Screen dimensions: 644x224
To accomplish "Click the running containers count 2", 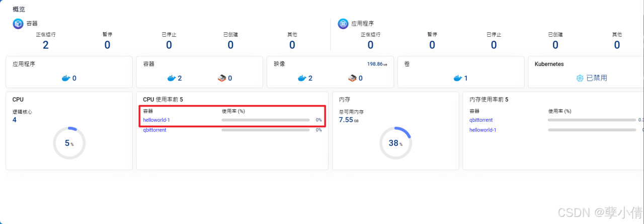I will pyautogui.click(x=46, y=45).
